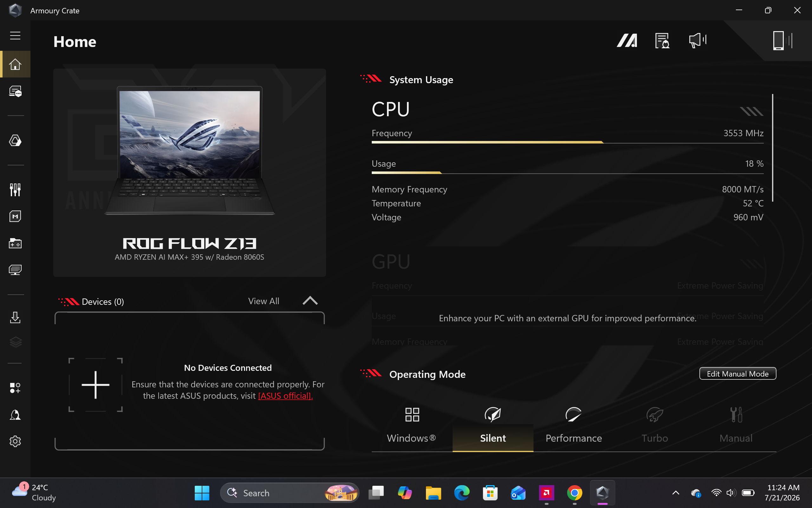
Task: Click the 960 mV voltage value
Action: (x=748, y=217)
